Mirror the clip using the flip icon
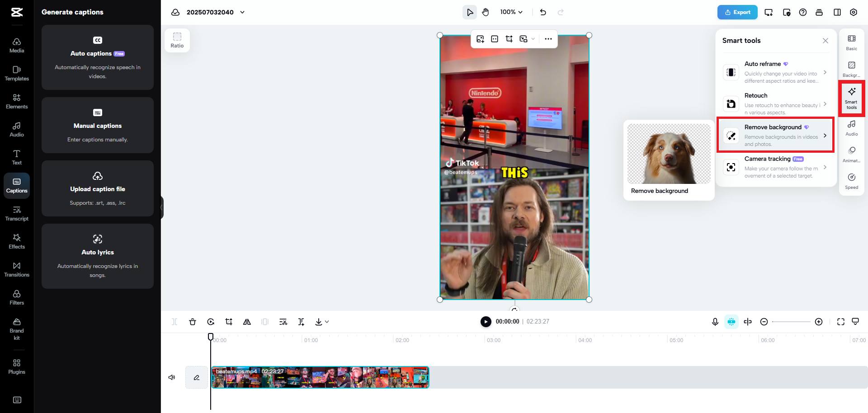This screenshot has width=868, height=413. [x=247, y=322]
